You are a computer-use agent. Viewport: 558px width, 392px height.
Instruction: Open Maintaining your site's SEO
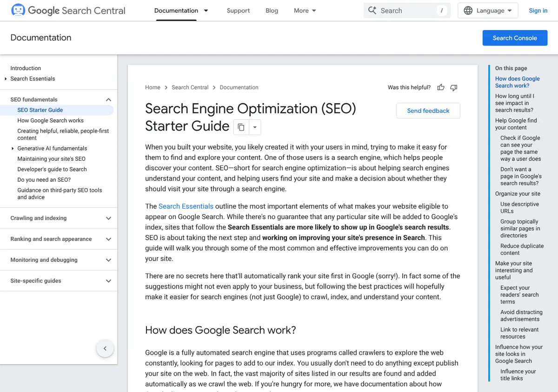pos(52,159)
